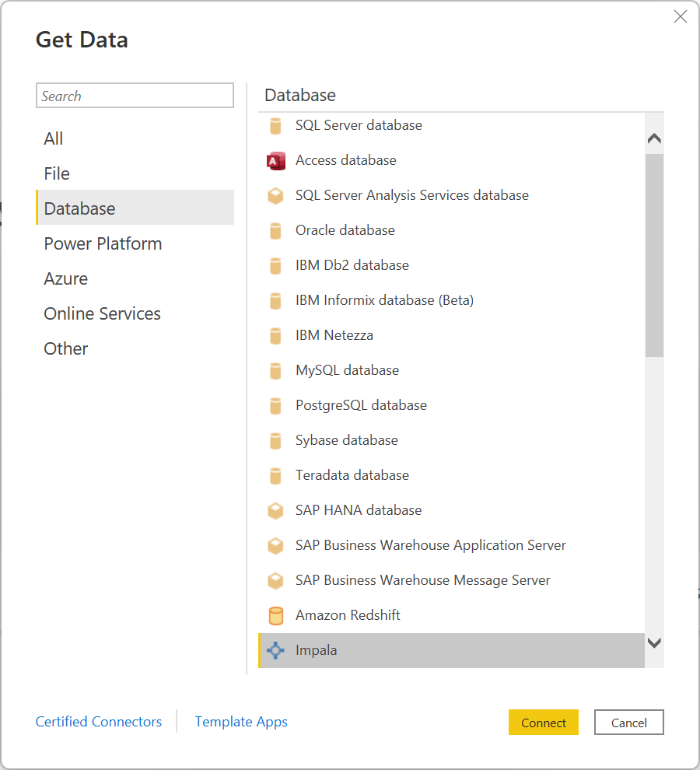Viewport: 700px width, 770px height.
Task: Select the Impala connector icon
Action: [275, 650]
